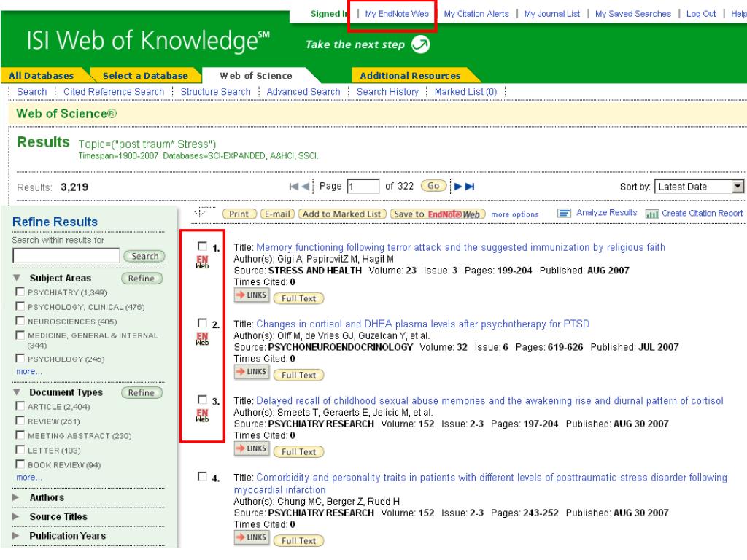The height and width of the screenshot is (560, 747).
Task: Open LINKS for the Memory functioning record
Action: 252,295
